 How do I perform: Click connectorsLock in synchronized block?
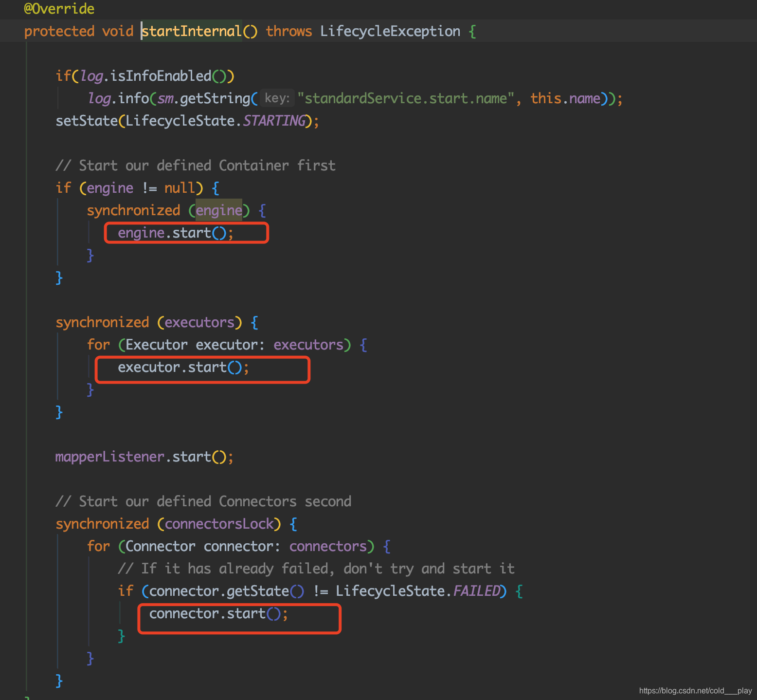click(219, 524)
